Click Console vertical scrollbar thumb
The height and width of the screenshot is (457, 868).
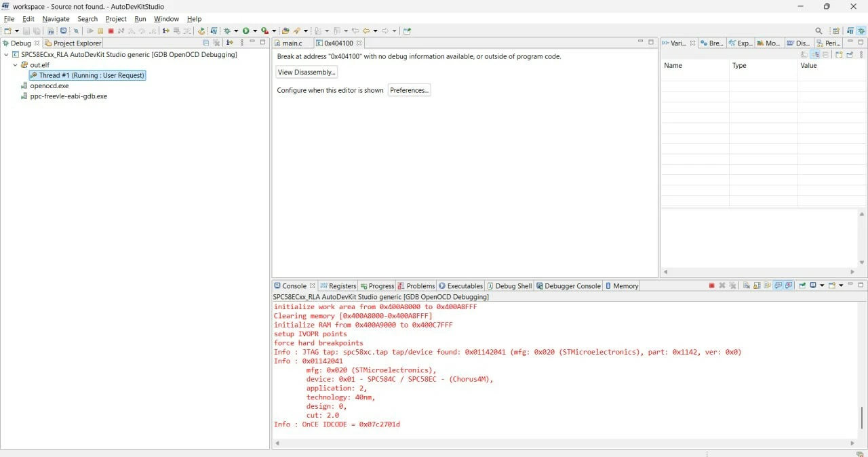pyautogui.click(x=862, y=418)
